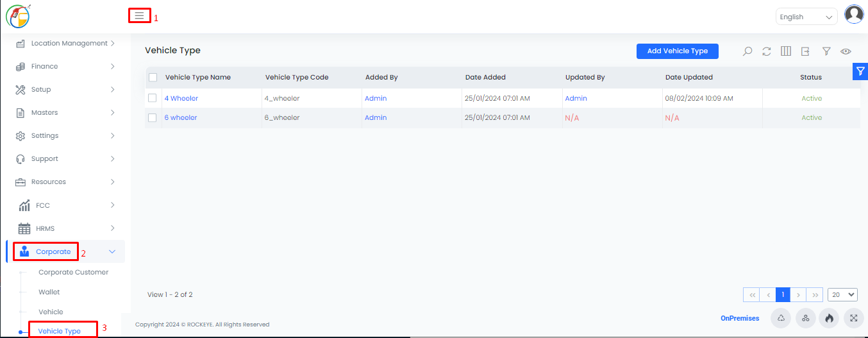
Task: Toggle the eye visibility icon in toolbar
Action: coord(846,51)
